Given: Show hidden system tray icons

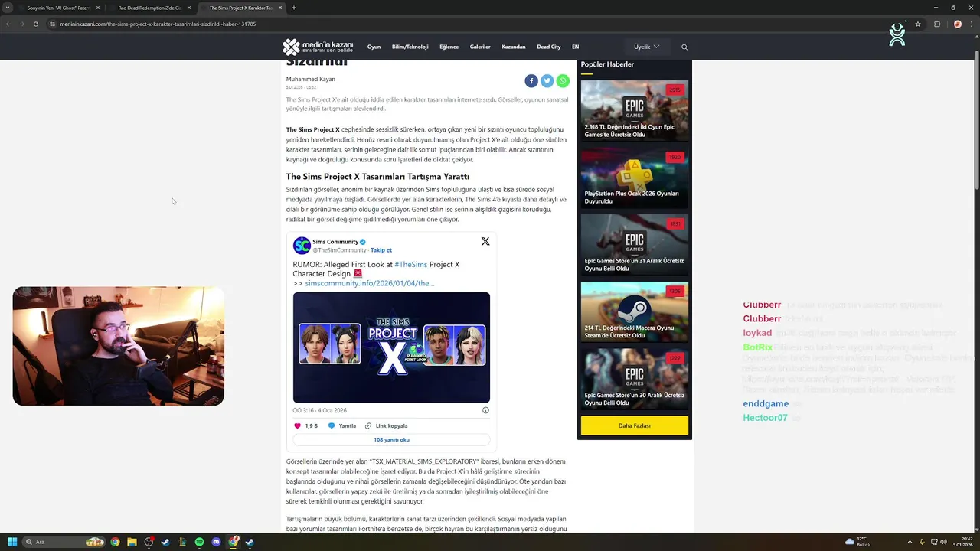Looking at the screenshot, I should 910,542.
